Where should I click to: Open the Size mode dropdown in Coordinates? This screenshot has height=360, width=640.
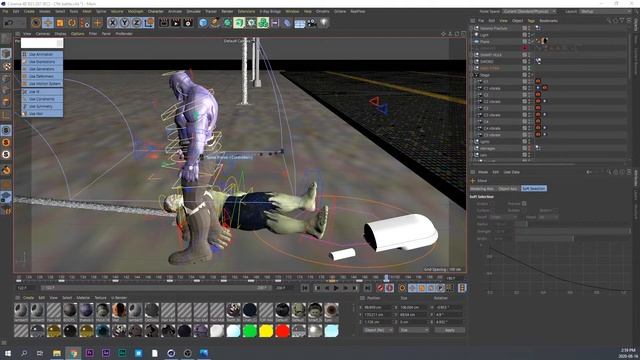tap(414, 330)
